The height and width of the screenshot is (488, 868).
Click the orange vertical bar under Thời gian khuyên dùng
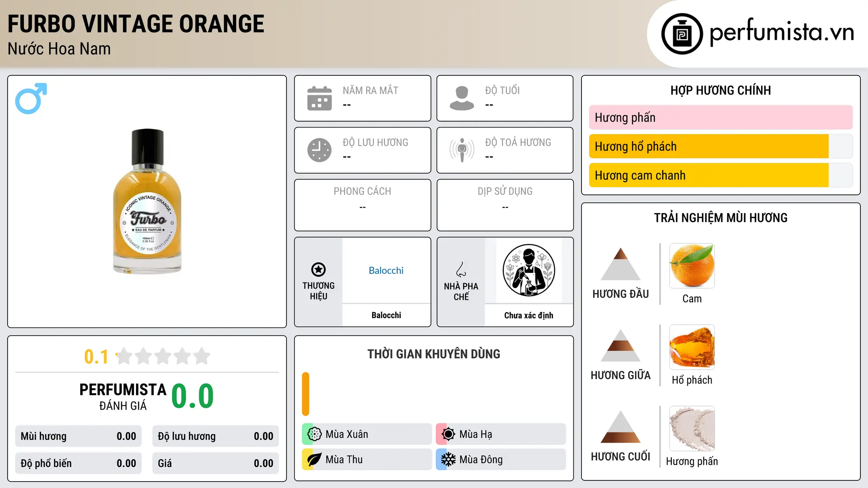(x=306, y=394)
